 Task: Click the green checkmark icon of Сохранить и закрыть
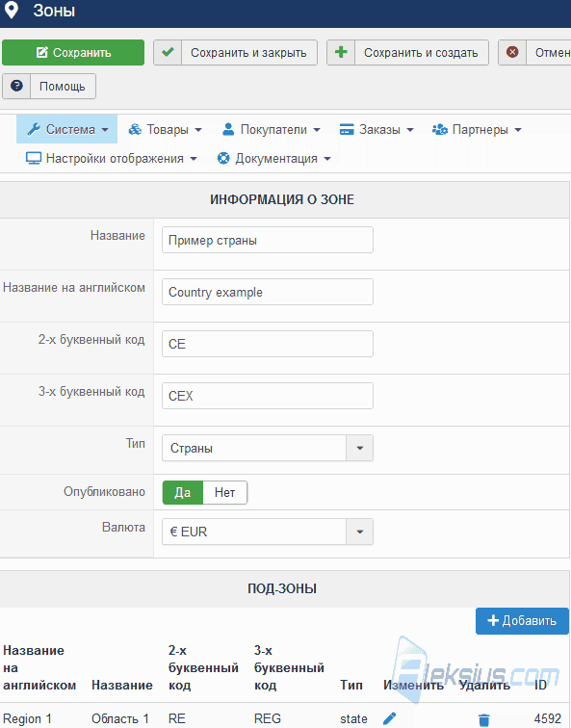[x=168, y=52]
